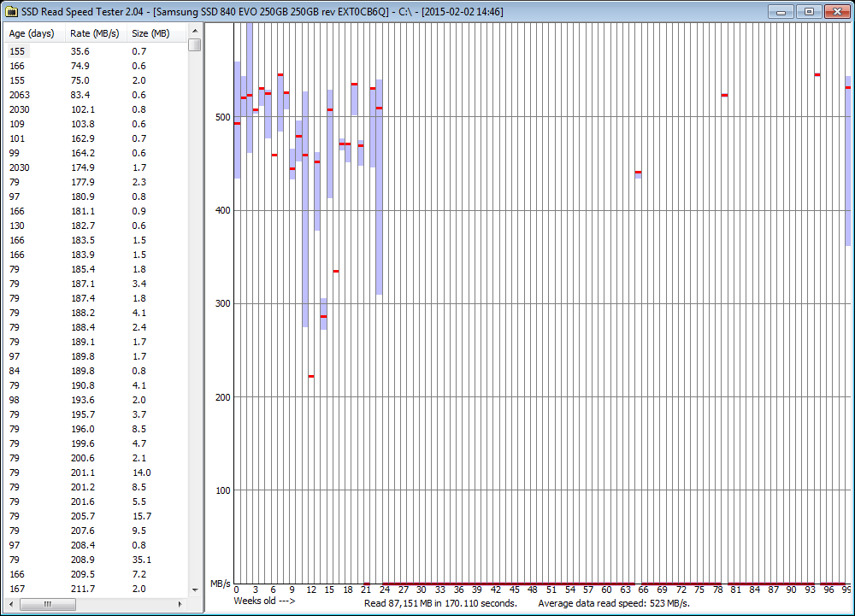The height and width of the screenshot is (616, 855).
Task: Select the row with rate 174.9
Action: 96,167
